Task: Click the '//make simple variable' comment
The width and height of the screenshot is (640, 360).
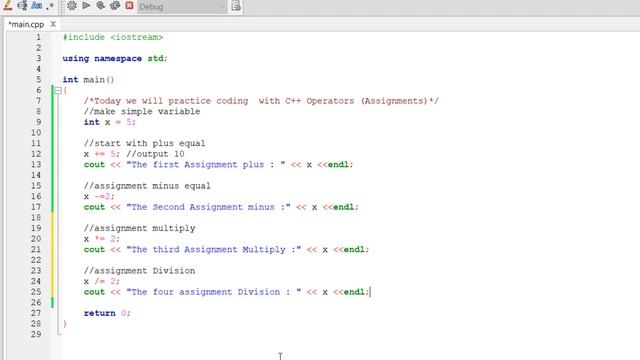Action: [x=142, y=111]
